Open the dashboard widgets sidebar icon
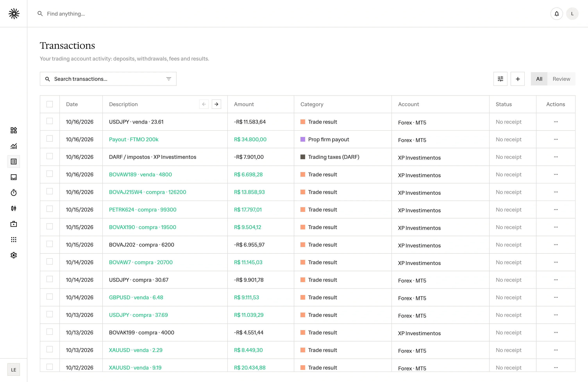588x382 pixels. (14, 130)
